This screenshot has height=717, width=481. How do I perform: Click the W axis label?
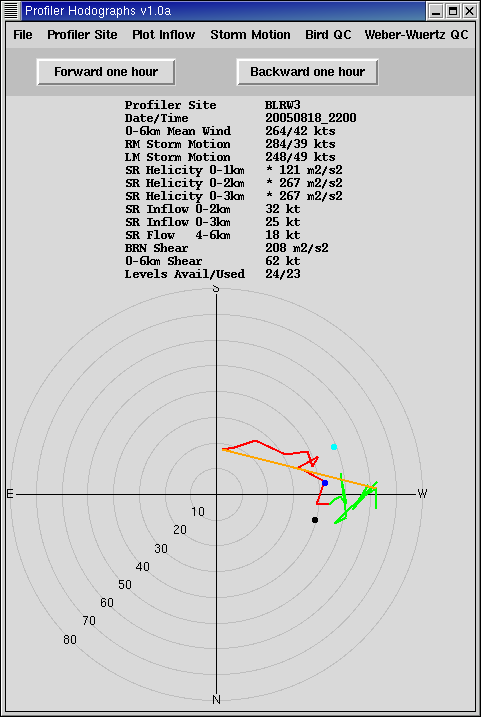tap(422, 494)
